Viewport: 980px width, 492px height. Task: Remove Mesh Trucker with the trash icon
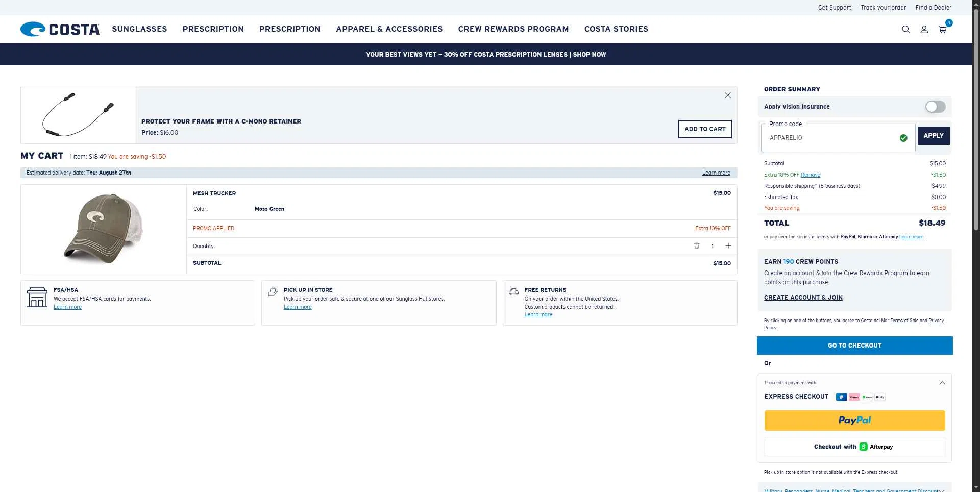pos(697,246)
